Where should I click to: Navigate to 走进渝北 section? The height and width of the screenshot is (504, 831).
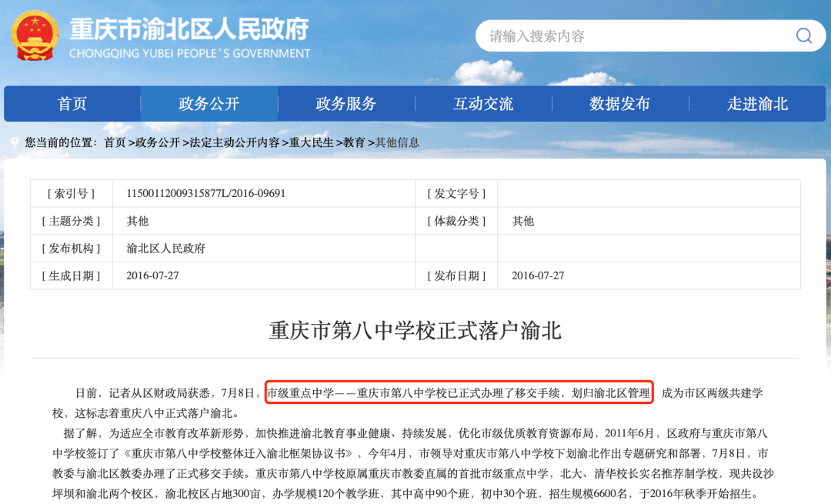pos(757,104)
